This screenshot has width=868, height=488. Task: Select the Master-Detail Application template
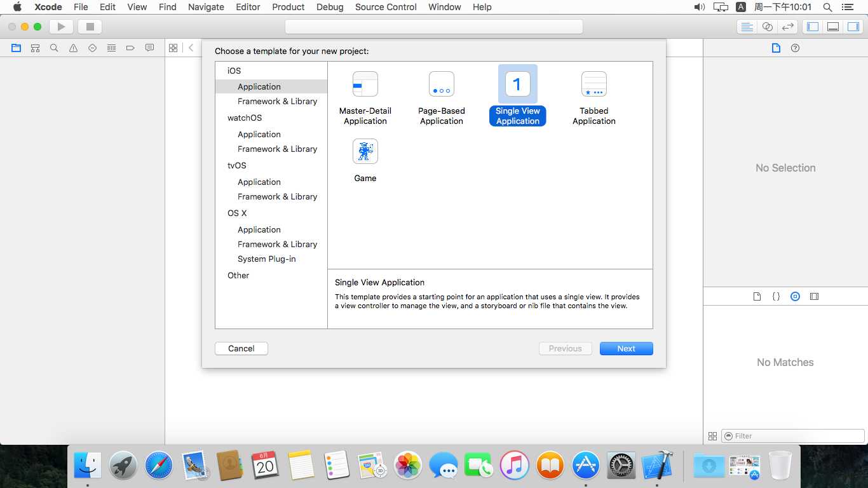coord(365,97)
